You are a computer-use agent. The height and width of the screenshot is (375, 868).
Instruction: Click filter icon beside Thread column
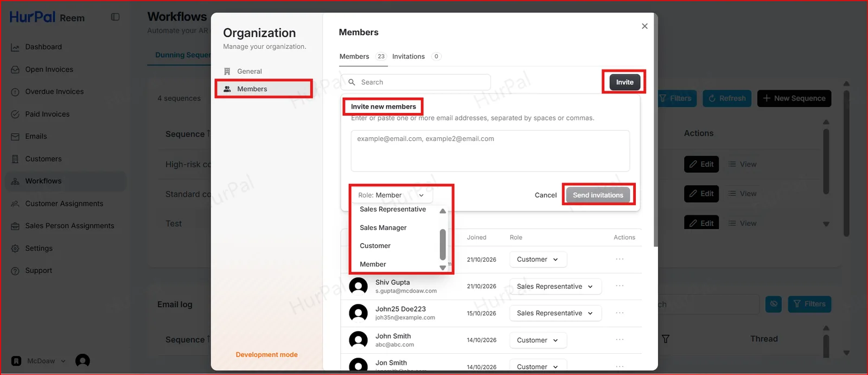(x=666, y=339)
